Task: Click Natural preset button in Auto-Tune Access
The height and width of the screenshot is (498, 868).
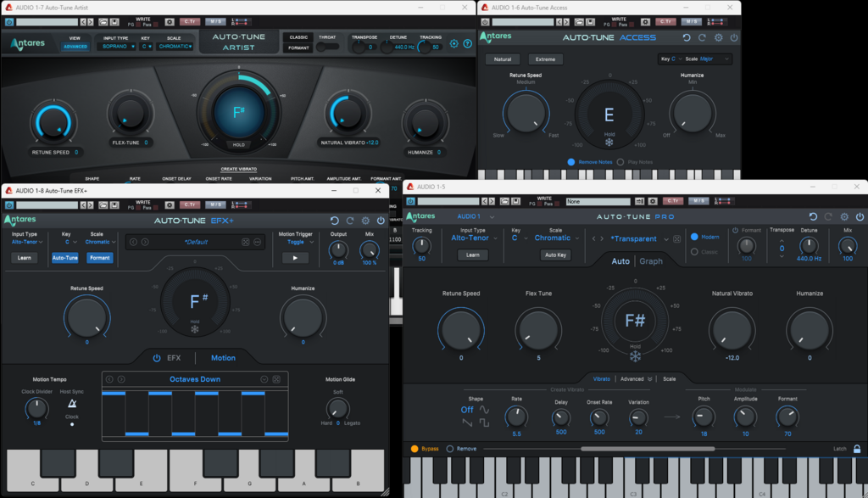Action: pos(503,59)
